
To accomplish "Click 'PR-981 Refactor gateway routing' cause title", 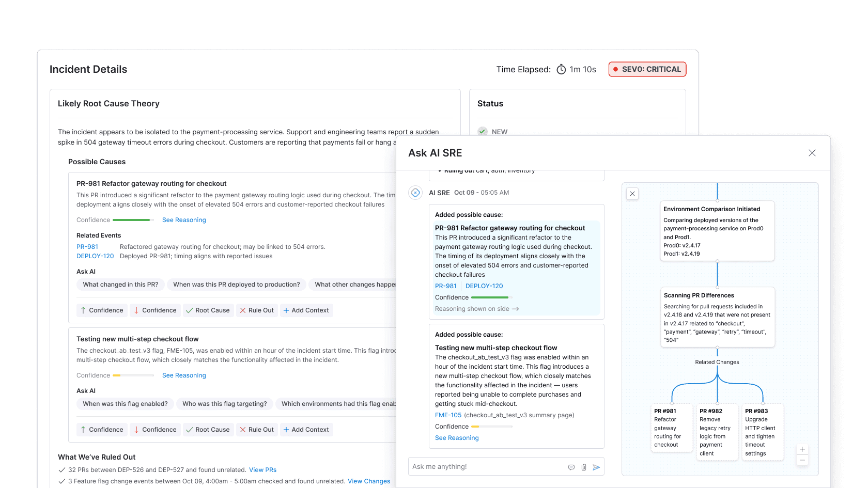I will coord(151,184).
